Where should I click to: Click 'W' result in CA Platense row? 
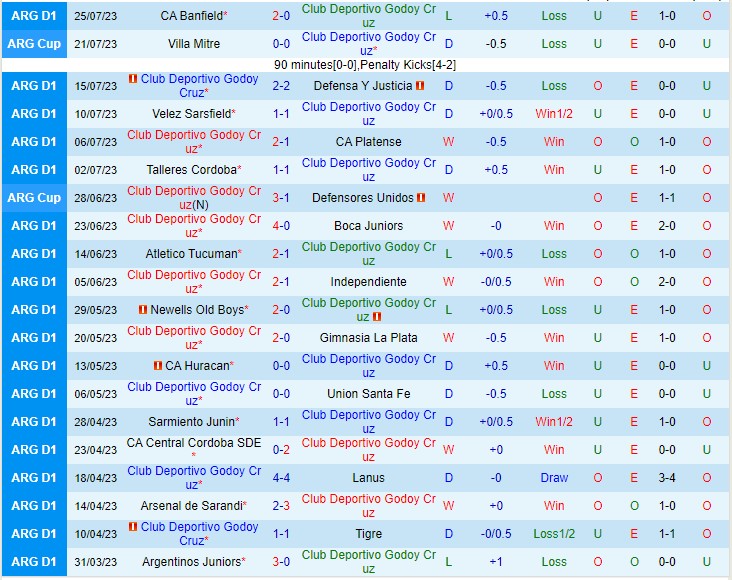point(448,142)
